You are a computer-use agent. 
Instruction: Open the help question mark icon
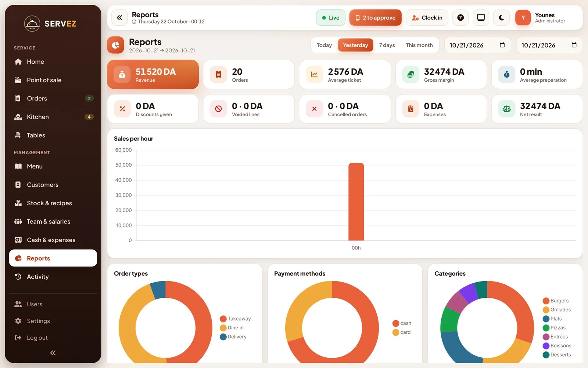[x=460, y=18]
